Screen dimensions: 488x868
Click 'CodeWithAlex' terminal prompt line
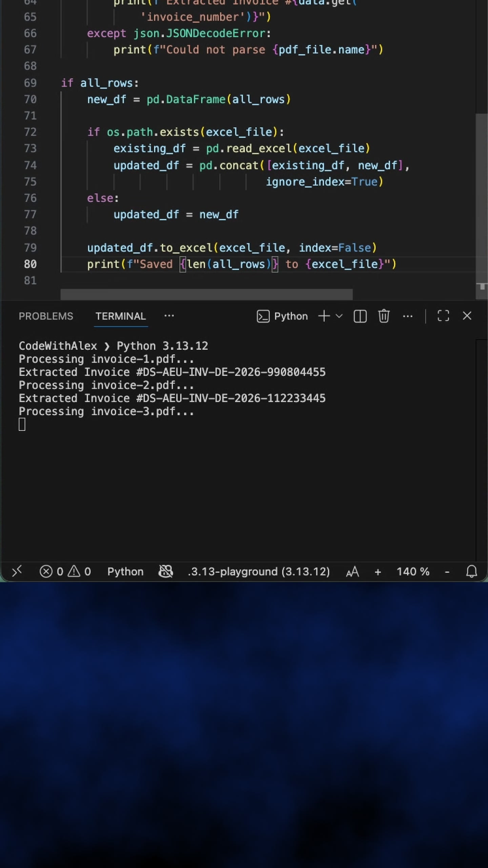pyautogui.click(x=113, y=346)
